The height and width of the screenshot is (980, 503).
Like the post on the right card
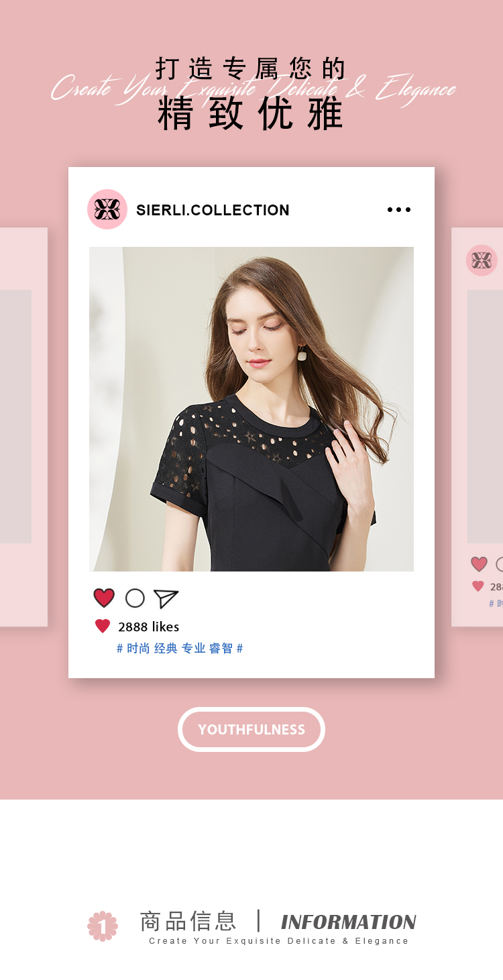point(479,564)
